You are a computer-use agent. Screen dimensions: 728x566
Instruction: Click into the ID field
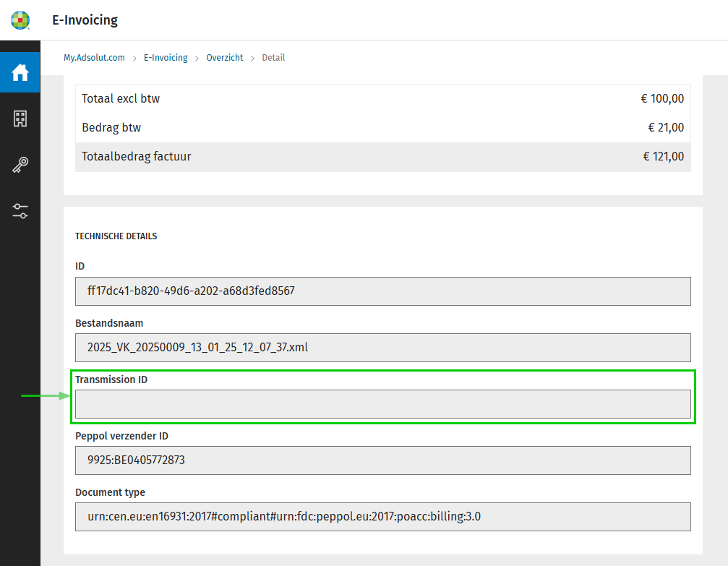tap(382, 291)
